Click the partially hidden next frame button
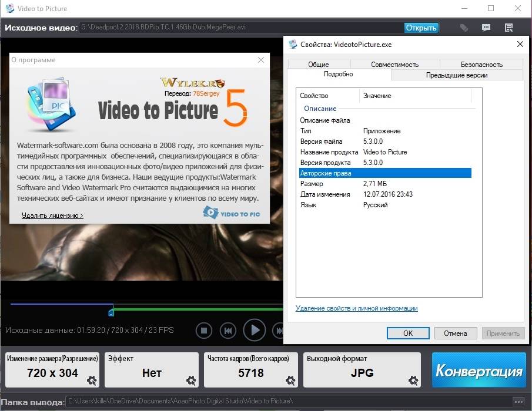 (278, 331)
